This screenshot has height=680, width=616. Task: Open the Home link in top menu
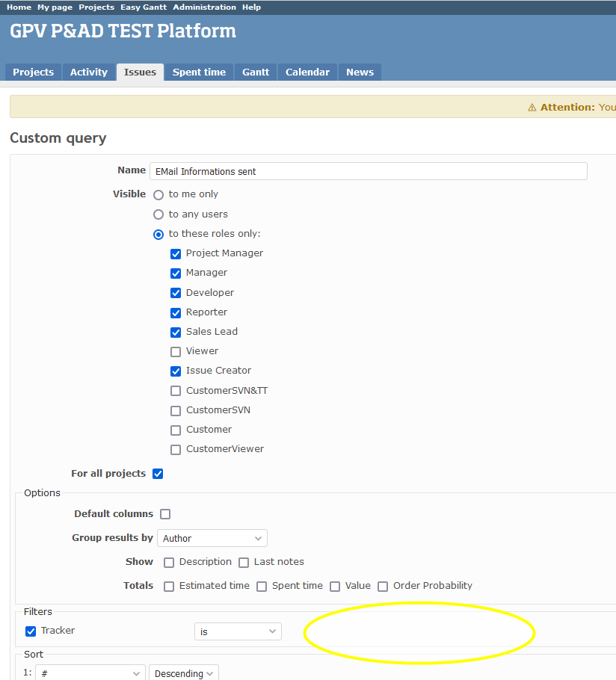click(19, 7)
